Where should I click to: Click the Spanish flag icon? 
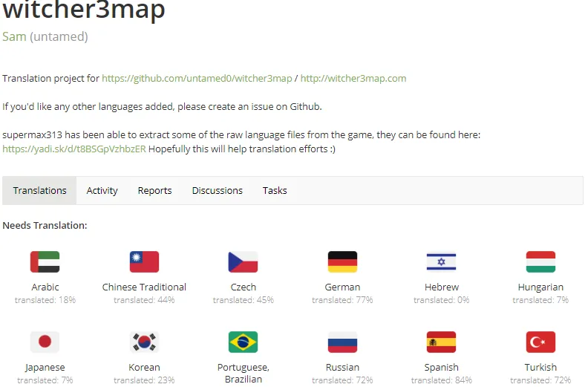pyautogui.click(x=442, y=342)
